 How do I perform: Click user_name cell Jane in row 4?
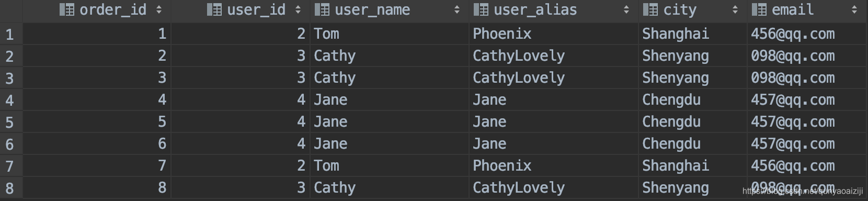(390, 100)
